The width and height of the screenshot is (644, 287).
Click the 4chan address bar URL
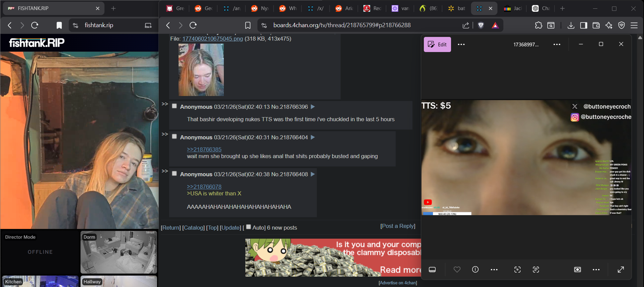coord(342,25)
